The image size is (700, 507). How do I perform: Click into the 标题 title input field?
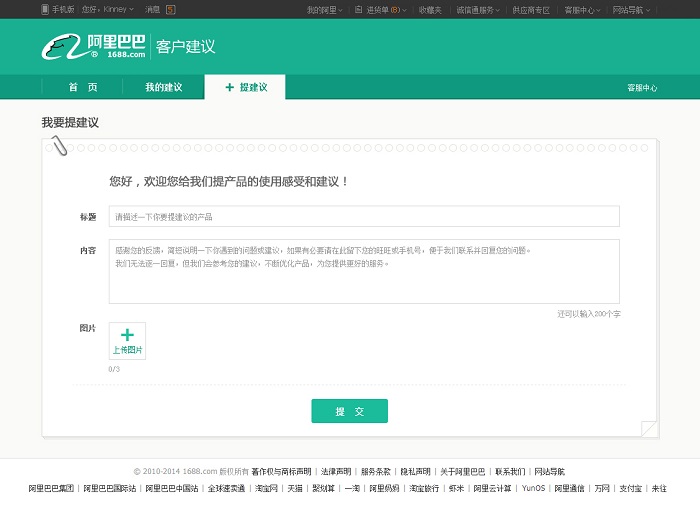pos(364,216)
